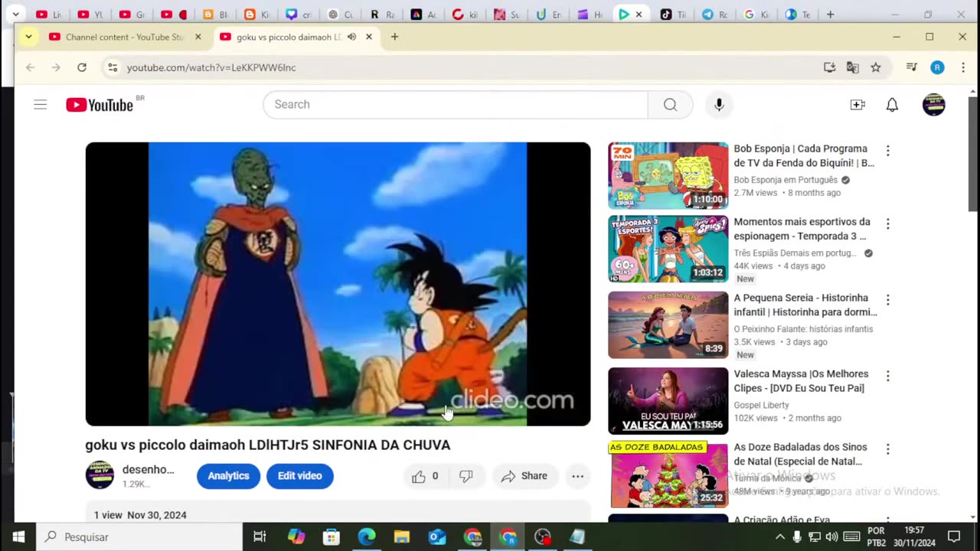Viewport: 980px width, 551px height.
Task: Open the As Doze Badaladas 25:32 thumbnail
Action: point(668,475)
